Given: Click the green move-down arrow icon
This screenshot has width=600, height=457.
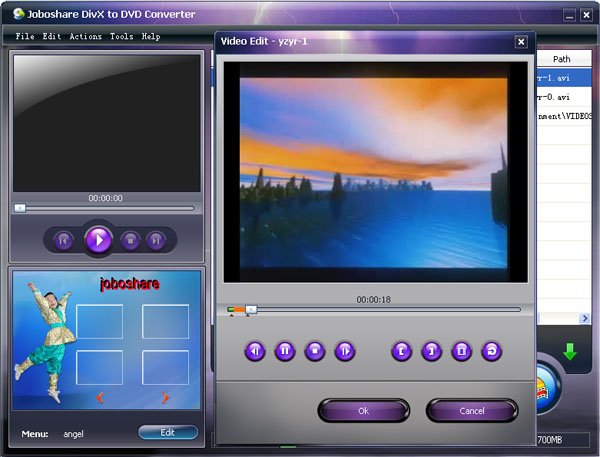Looking at the screenshot, I should [x=570, y=351].
